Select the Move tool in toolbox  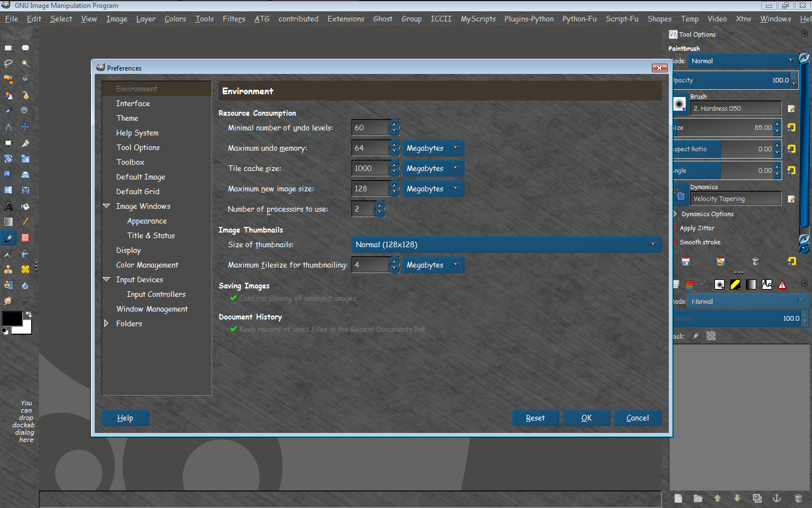tap(25, 127)
